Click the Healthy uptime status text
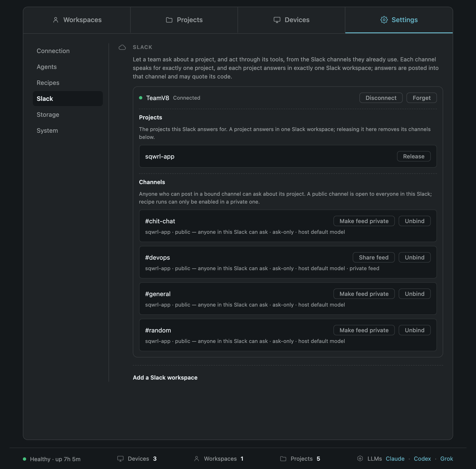 pos(55,459)
